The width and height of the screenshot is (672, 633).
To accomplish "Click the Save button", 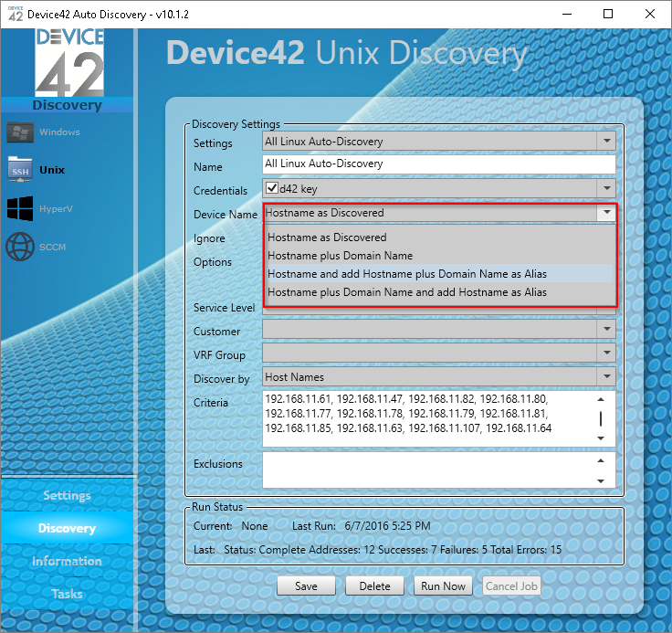I will 306,586.
